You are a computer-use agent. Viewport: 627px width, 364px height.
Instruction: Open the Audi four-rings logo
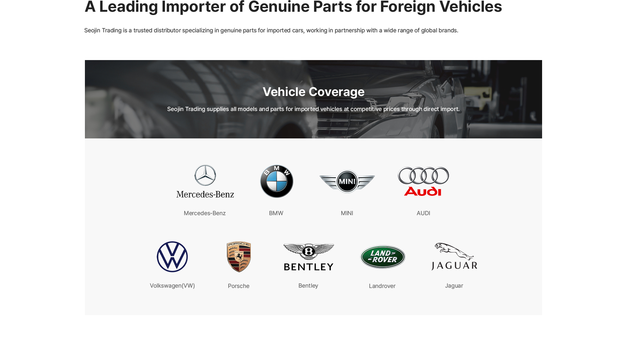pyautogui.click(x=423, y=181)
